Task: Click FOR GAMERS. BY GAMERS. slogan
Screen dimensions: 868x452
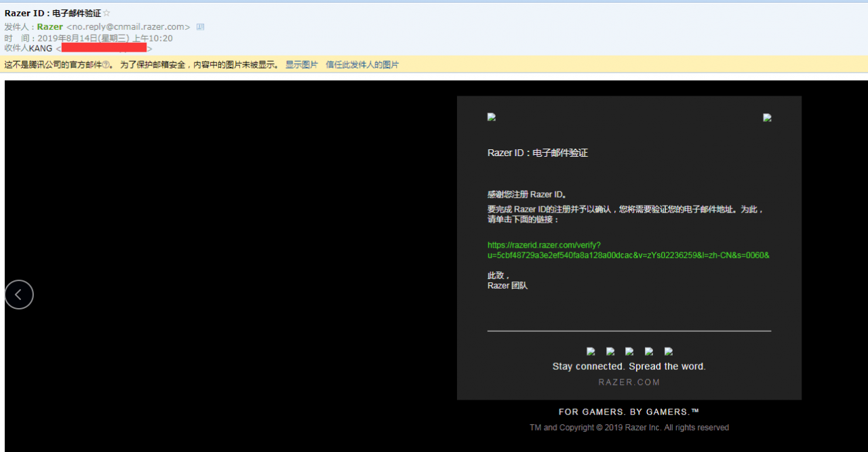Action: tap(629, 412)
